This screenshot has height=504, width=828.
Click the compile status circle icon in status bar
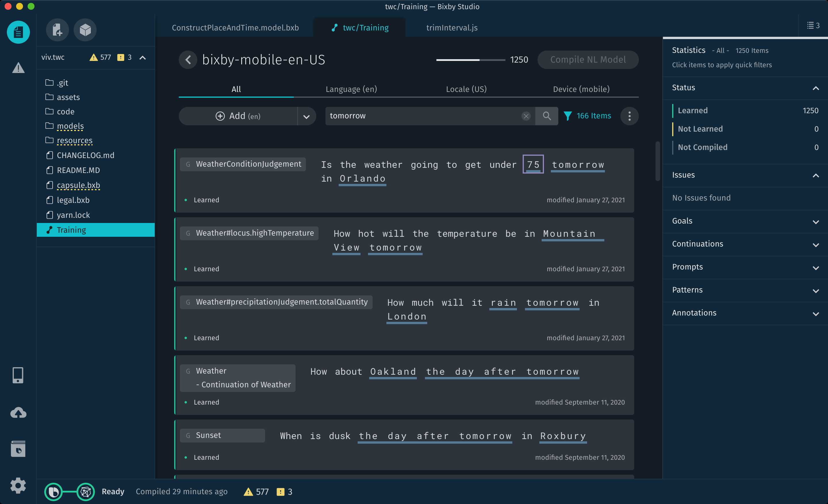pos(53,492)
